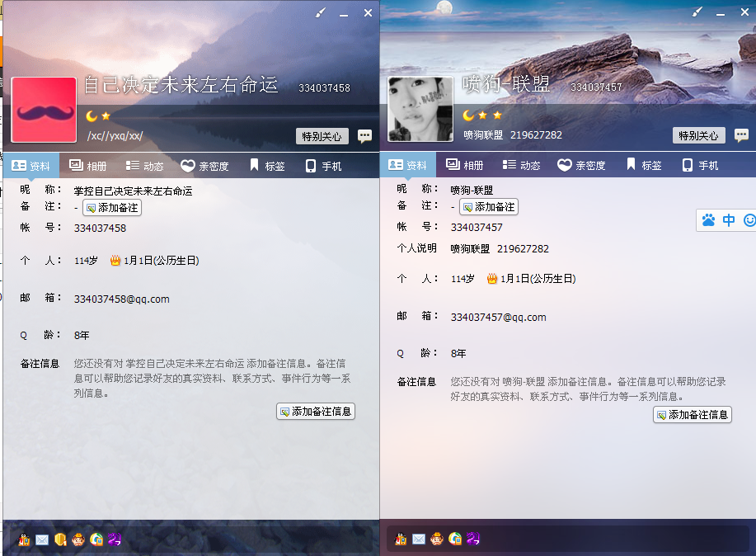Click mail envelope icon in left window footer

(42, 540)
